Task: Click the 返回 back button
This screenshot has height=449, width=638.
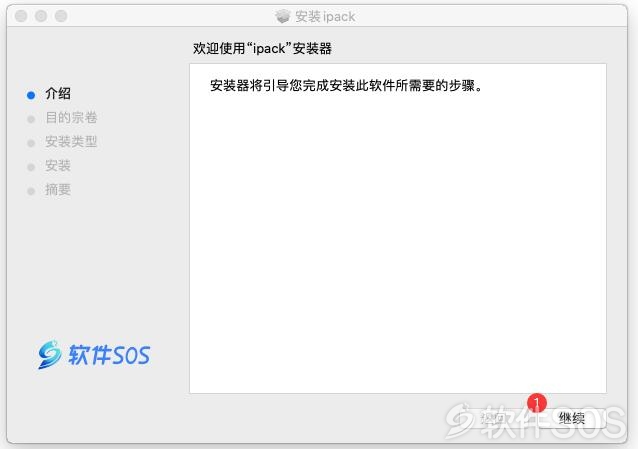Action: click(494, 418)
